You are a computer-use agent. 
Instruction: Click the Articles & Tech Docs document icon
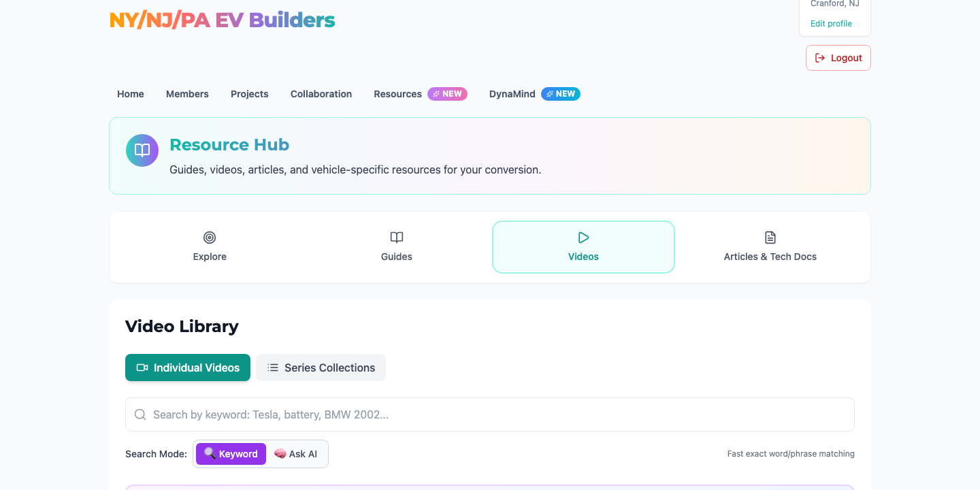coord(770,238)
